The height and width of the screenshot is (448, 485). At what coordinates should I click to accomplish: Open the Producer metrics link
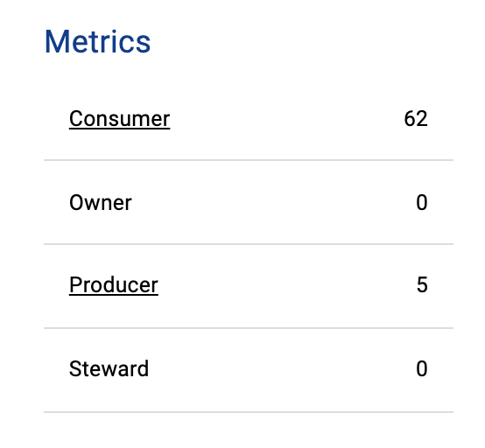[x=114, y=284]
